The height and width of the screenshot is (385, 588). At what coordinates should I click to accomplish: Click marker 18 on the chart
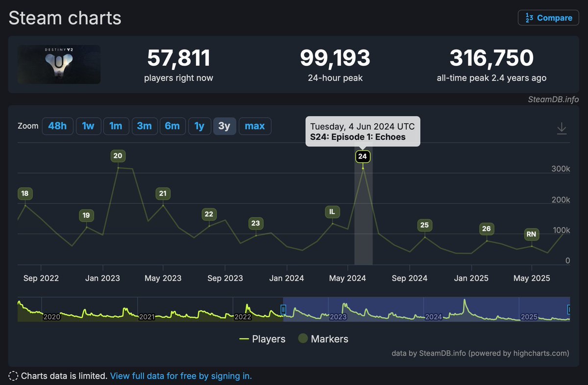tap(24, 194)
